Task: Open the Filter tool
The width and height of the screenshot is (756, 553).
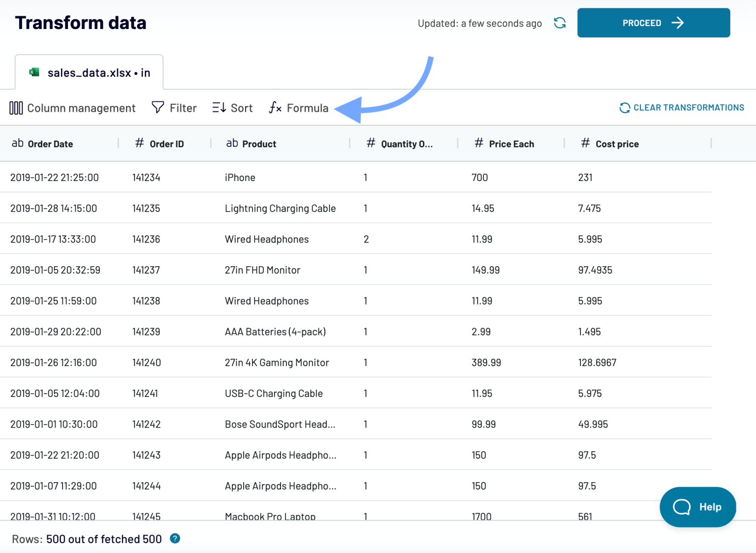Action: [x=174, y=108]
